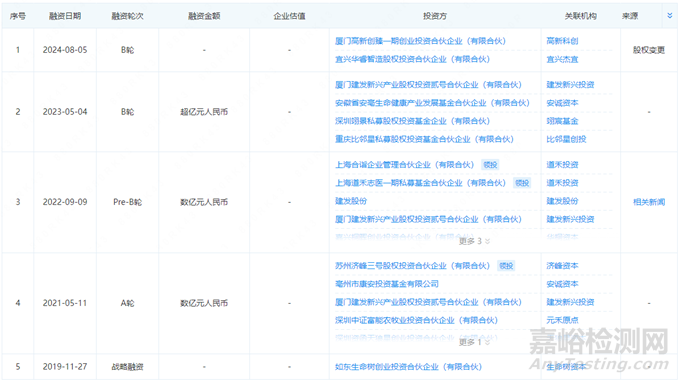Open investor 重庆比邻星私募股权投资基金

coord(424,140)
